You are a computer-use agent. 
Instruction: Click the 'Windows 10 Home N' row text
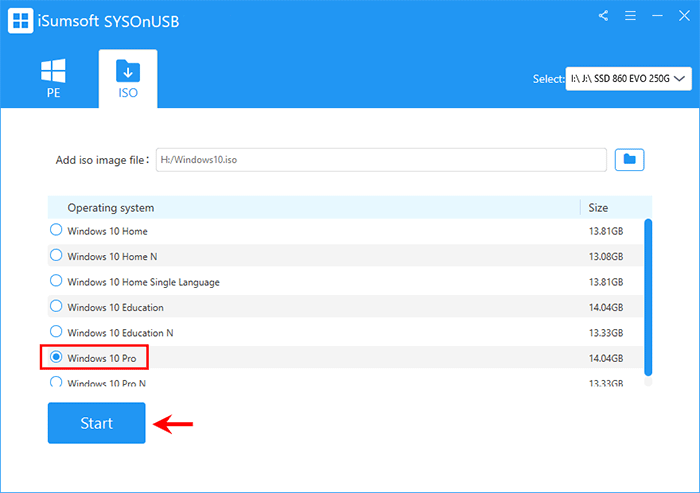pyautogui.click(x=112, y=257)
